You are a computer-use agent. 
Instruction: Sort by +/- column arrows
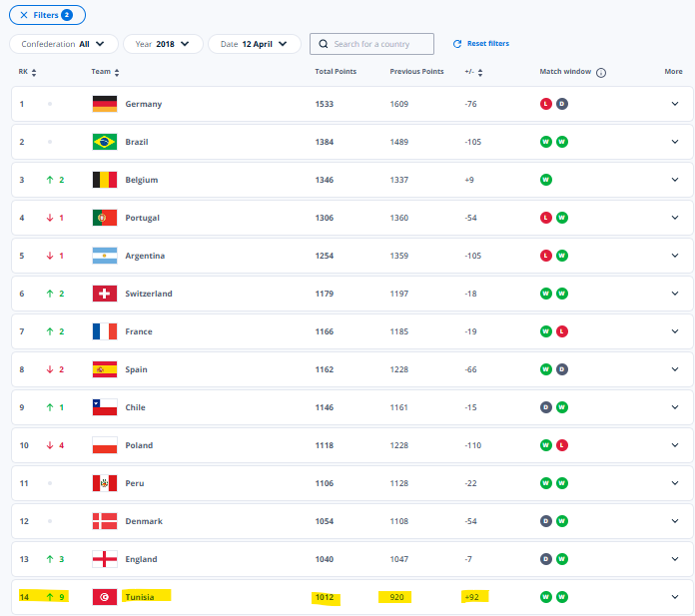pyautogui.click(x=480, y=72)
